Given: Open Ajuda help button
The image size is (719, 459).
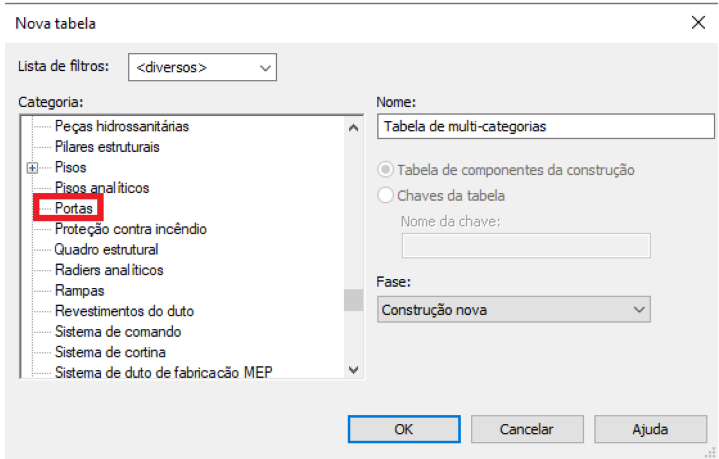Looking at the screenshot, I should [650, 429].
